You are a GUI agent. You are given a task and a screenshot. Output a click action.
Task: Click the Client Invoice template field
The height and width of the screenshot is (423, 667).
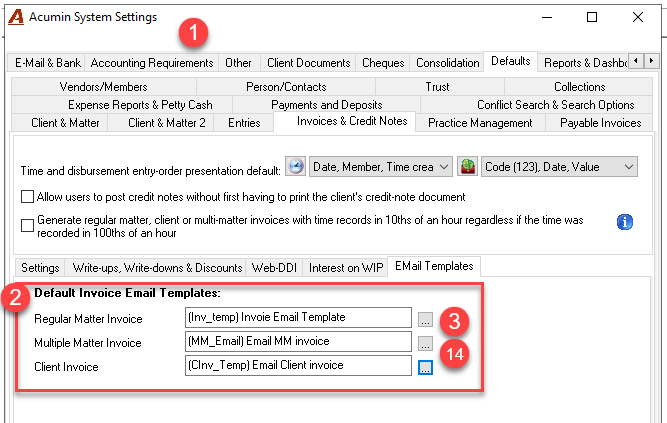point(298,366)
